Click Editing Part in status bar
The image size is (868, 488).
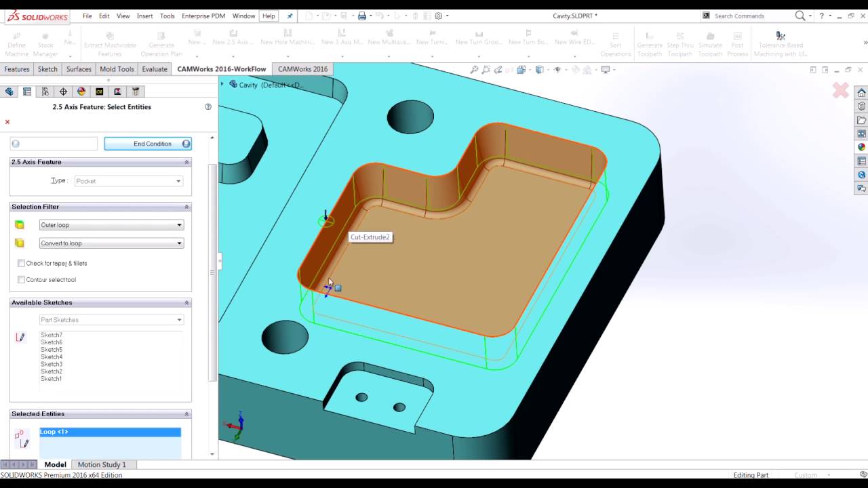coord(751,475)
